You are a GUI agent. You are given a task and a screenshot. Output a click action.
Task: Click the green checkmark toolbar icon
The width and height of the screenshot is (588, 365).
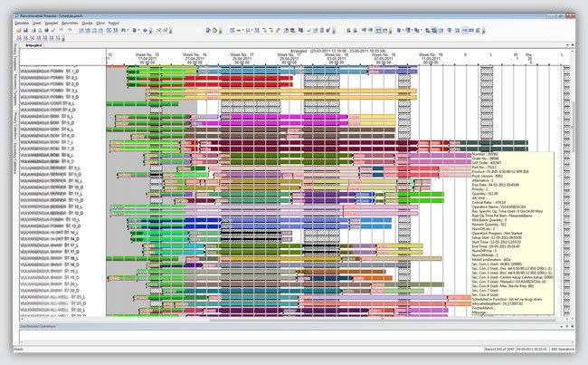click(x=52, y=30)
